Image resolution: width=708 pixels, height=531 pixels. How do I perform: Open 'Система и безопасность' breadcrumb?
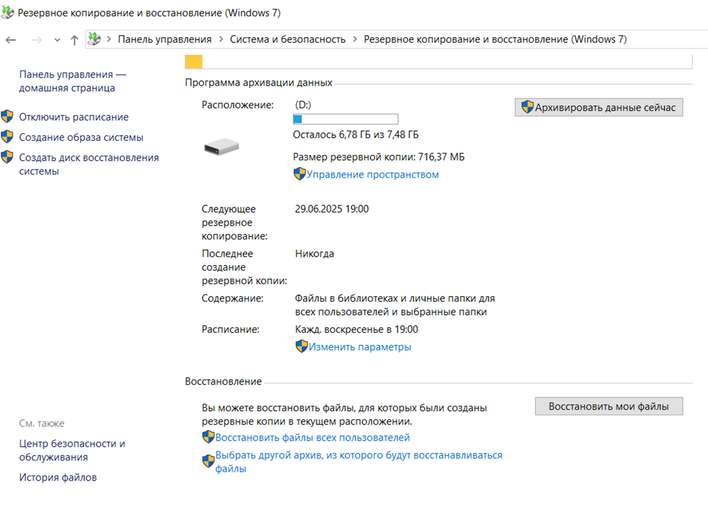point(287,39)
